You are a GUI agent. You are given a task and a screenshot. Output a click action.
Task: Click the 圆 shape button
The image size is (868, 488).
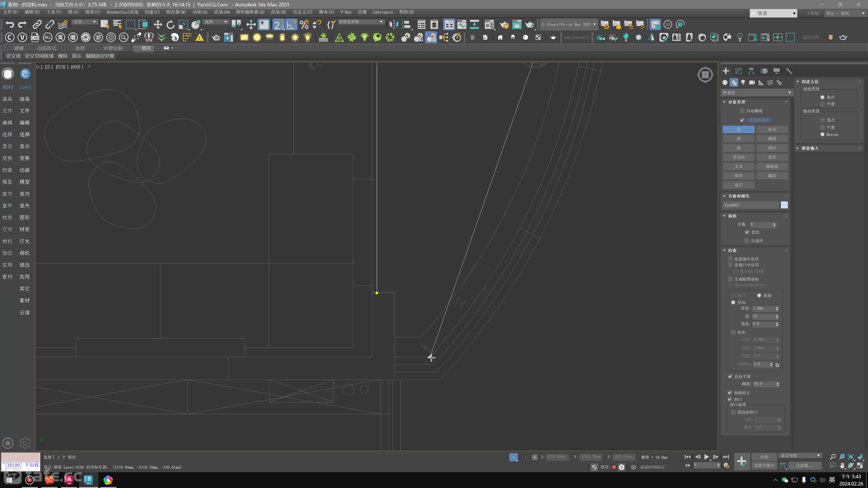point(738,139)
